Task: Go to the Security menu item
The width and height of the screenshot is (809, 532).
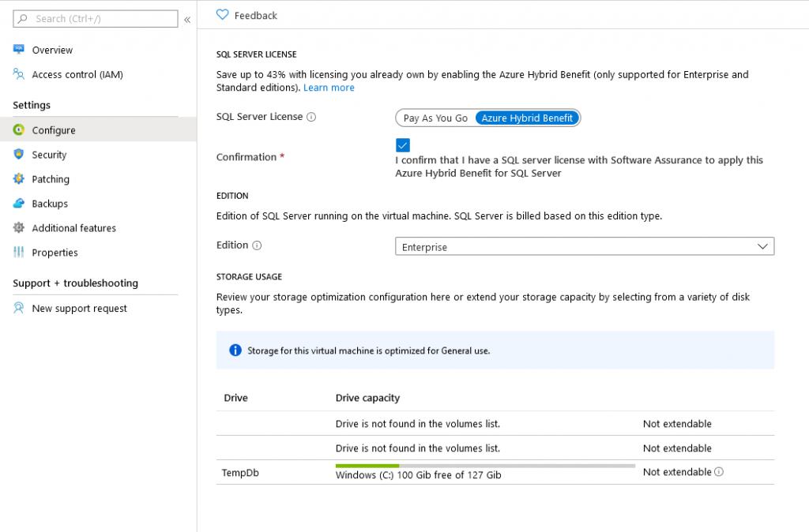Action: pyautogui.click(x=98, y=154)
